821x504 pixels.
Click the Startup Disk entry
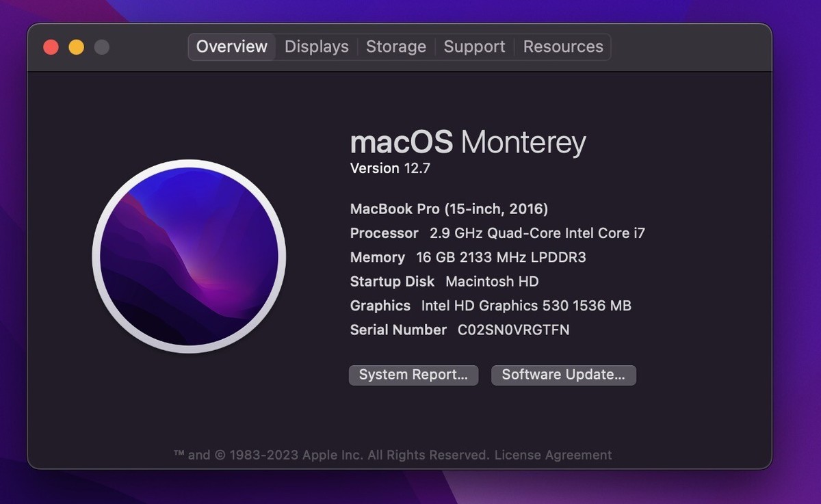[x=444, y=281]
